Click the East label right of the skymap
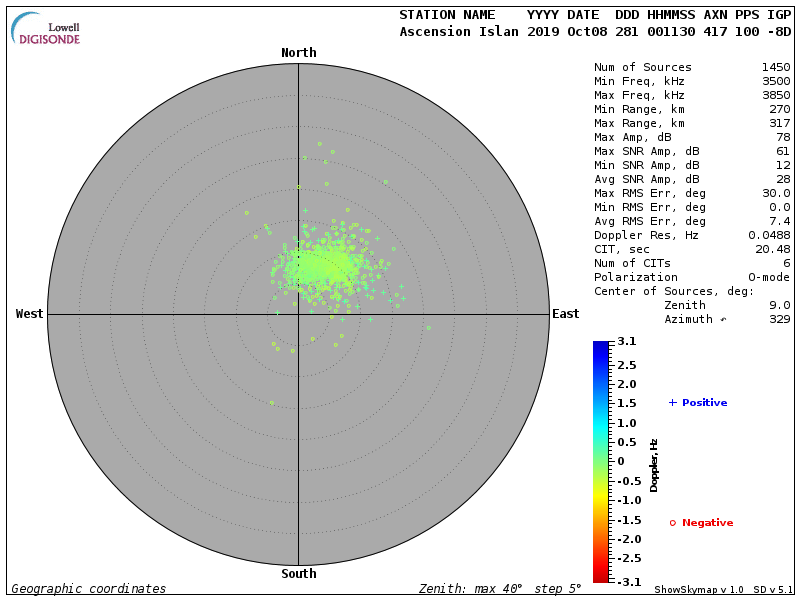Screen dimensions: 800x600 click(566, 314)
